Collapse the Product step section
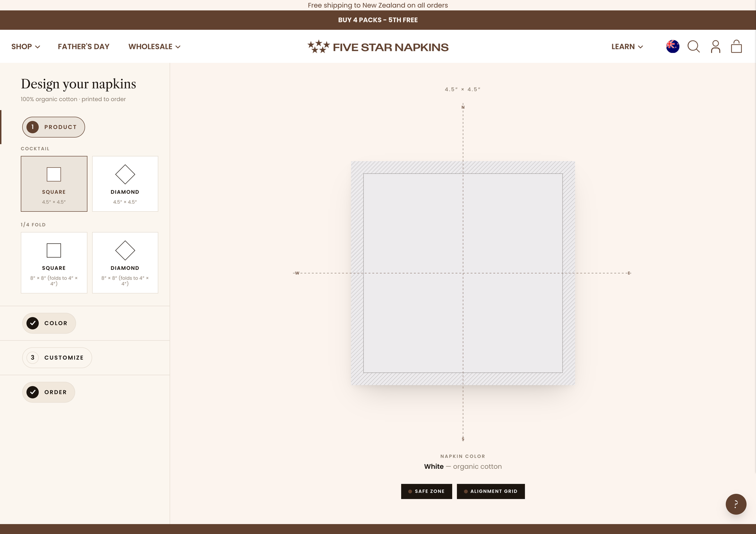 [53, 127]
